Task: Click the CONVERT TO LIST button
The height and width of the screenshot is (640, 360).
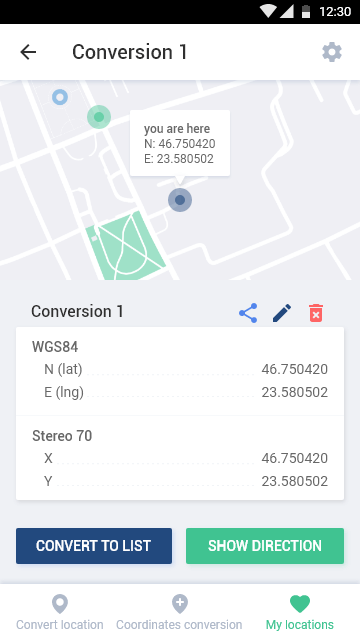Action: (x=94, y=546)
